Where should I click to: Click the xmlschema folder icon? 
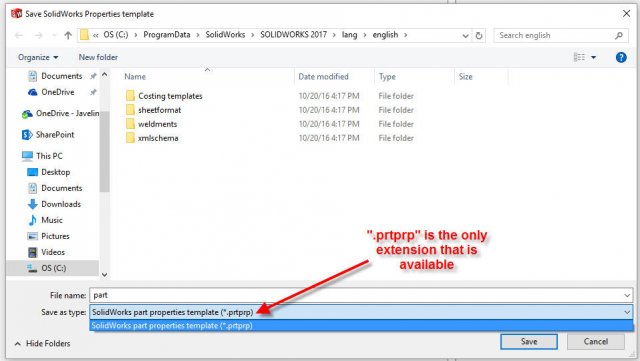pyautogui.click(x=130, y=138)
